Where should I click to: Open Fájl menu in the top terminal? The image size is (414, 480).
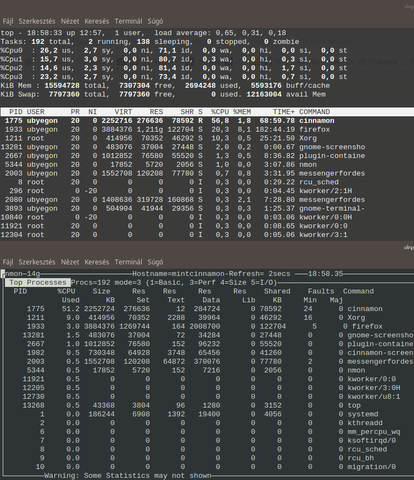point(8,21)
